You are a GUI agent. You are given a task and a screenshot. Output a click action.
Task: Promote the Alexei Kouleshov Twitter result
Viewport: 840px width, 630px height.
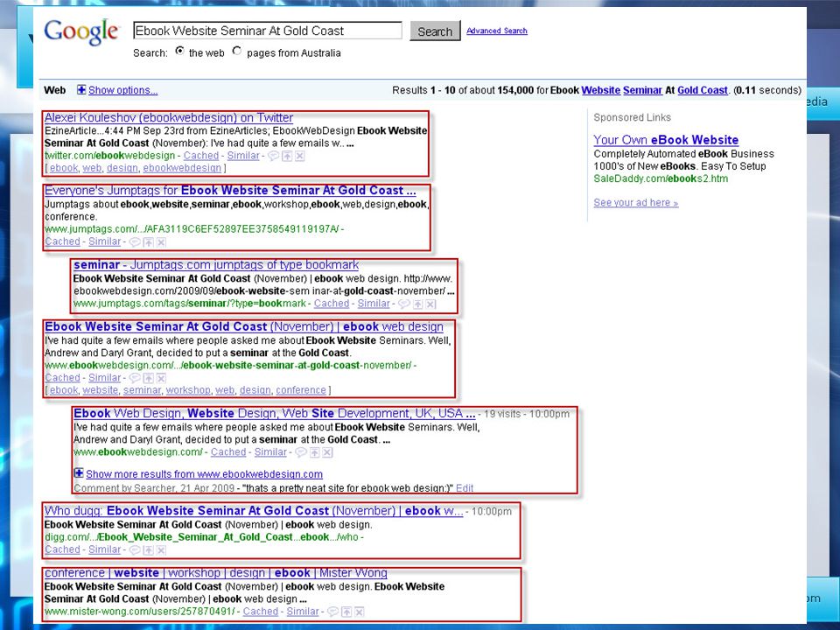click(287, 156)
